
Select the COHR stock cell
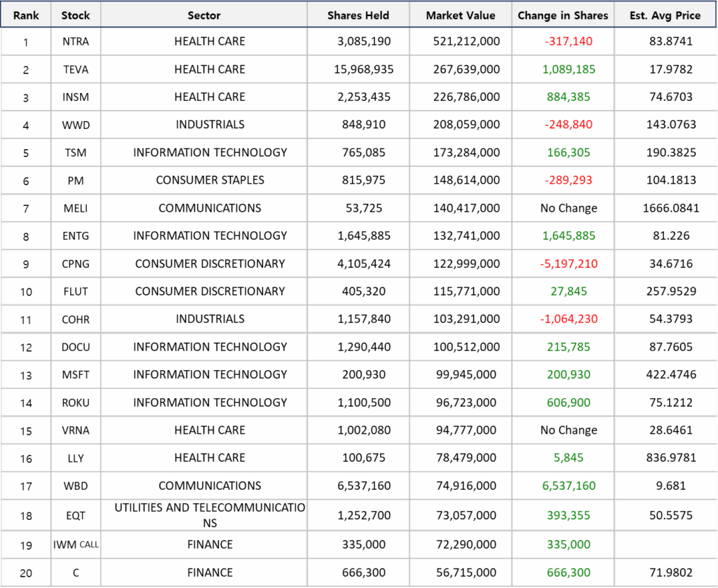[x=76, y=320]
